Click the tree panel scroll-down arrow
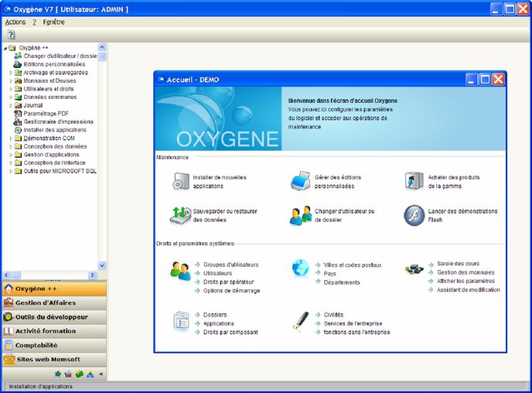Screen dimensions: 532x393 coord(102,265)
